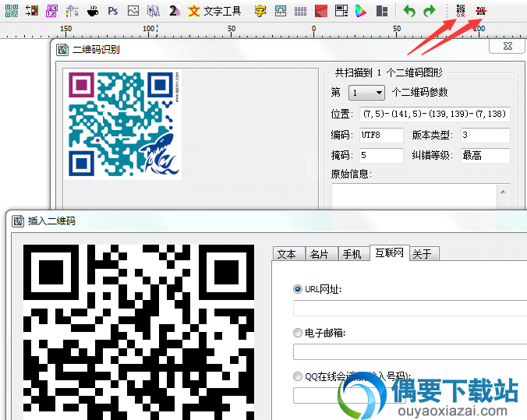Click the 版本类型 field showing 3
The width and height of the screenshot is (527, 420).
click(486, 135)
